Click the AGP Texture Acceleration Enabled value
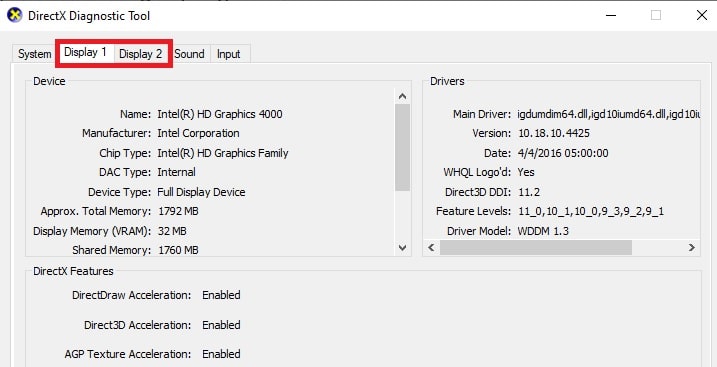 click(221, 354)
